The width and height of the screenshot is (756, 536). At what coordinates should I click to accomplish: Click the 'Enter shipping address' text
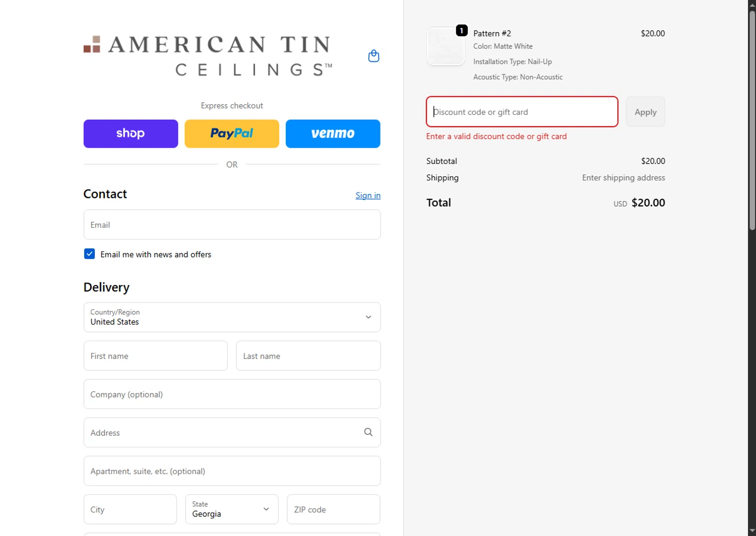pyautogui.click(x=623, y=178)
